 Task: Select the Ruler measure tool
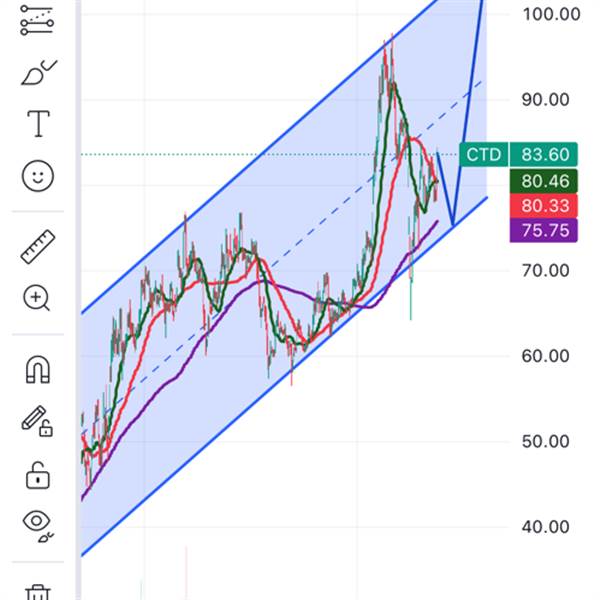(x=38, y=247)
